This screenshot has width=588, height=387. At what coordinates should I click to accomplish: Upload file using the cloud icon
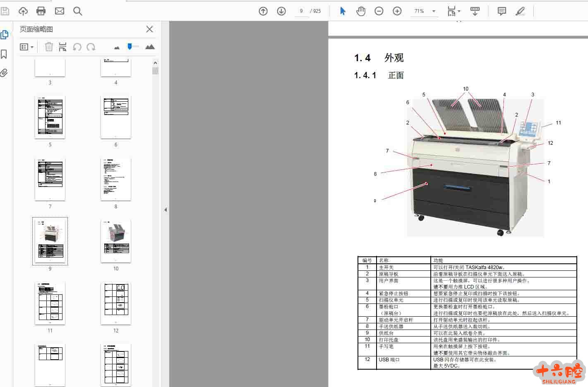coord(23,11)
